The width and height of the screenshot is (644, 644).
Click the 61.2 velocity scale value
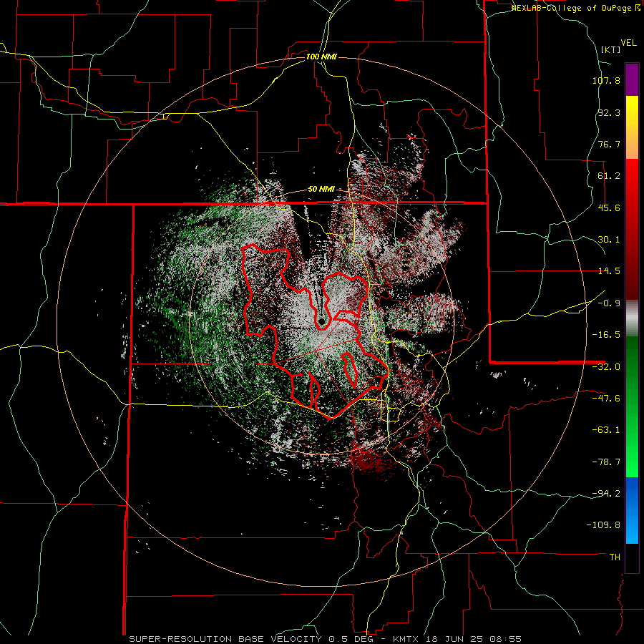pyautogui.click(x=609, y=176)
